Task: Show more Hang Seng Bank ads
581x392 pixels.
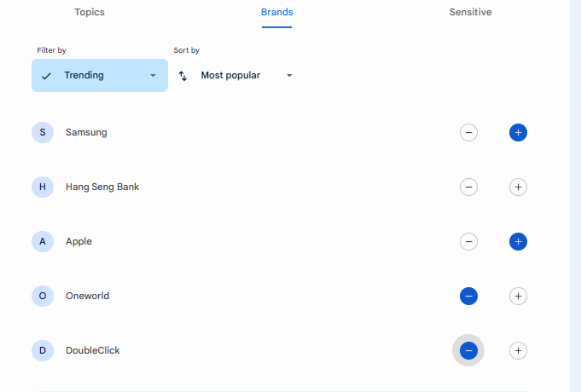Action: pos(518,187)
